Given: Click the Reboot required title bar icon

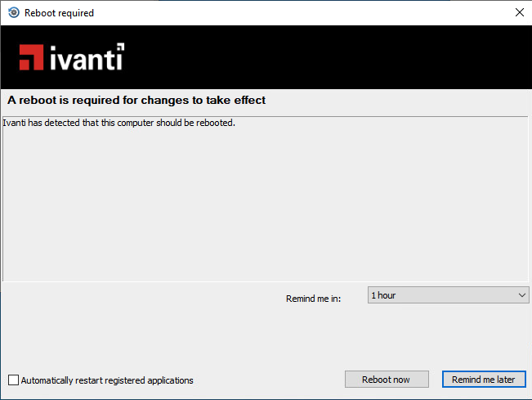Looking at the screenshot, I should [14, 12].
